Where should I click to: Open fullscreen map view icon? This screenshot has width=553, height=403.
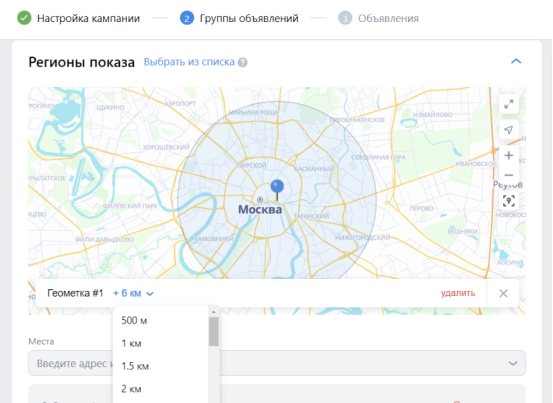509,104
